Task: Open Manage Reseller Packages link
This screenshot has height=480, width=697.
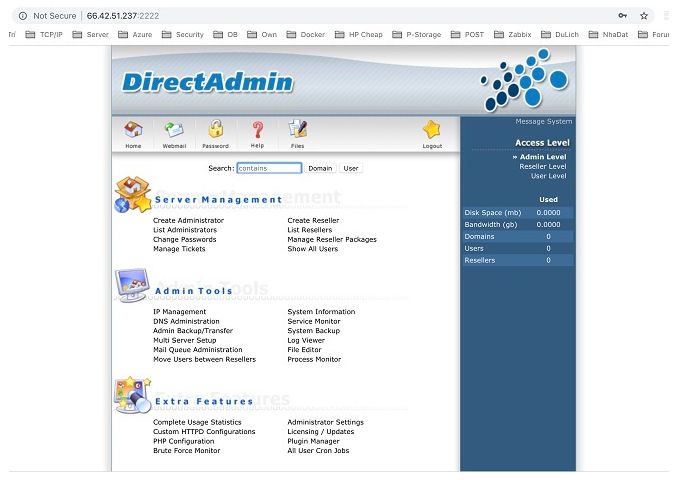Action: [332, 240]
